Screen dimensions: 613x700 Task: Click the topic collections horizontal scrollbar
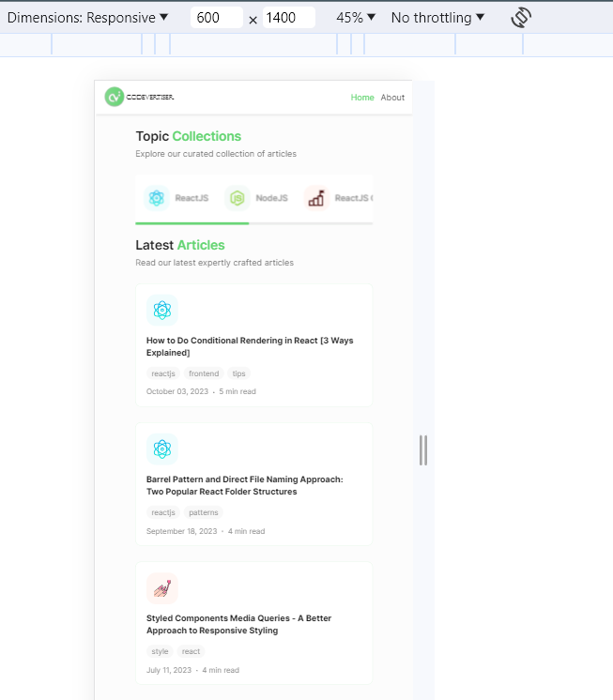[x=254, y=223]
